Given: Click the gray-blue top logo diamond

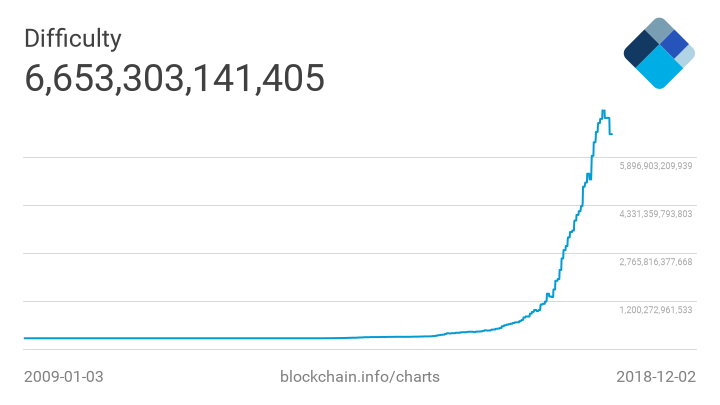Looking at the screenshot, I should (x=658, y=30).
